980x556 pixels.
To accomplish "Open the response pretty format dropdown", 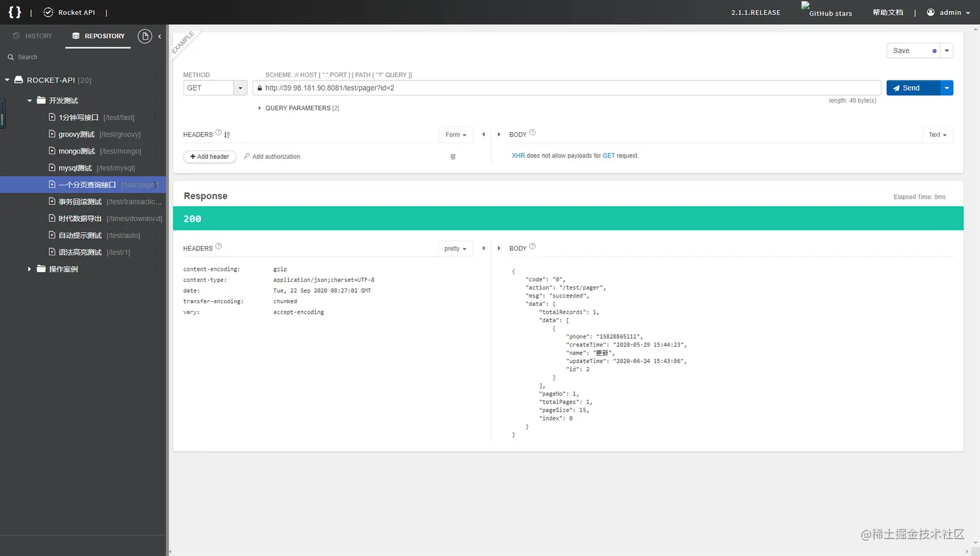I will [456, 249].
